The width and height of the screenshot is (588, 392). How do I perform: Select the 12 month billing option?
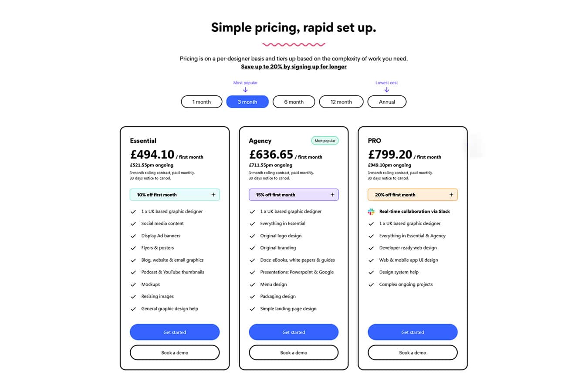pos(341,102)
